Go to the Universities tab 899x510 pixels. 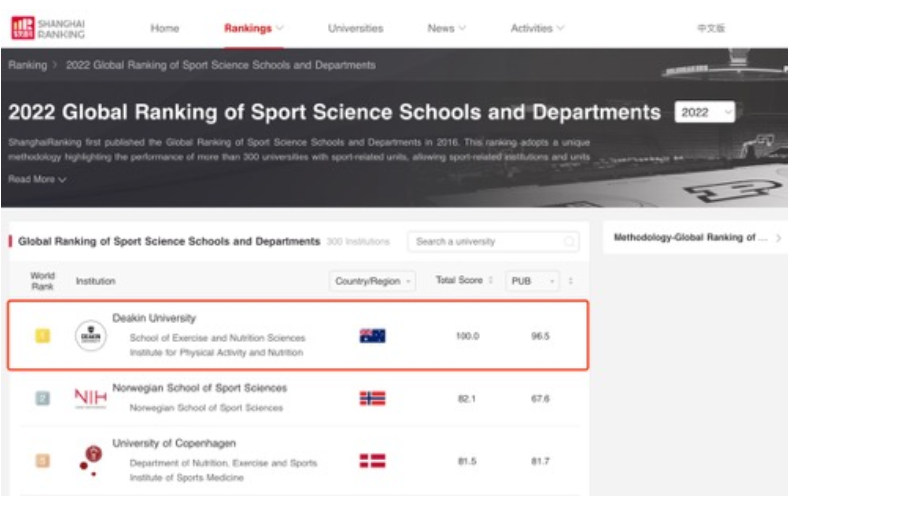pyautogui.click(x=355, y=28)
